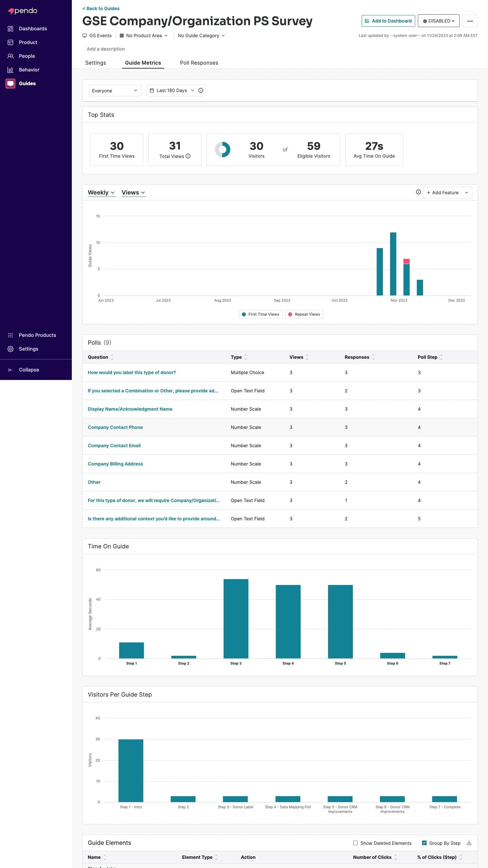Click the info icon beside Last 180 Days

201,90
